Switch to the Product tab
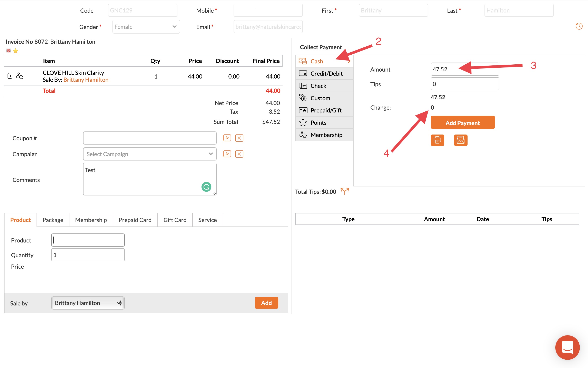This screenshot has width=588, height=368. click(20, 220)
